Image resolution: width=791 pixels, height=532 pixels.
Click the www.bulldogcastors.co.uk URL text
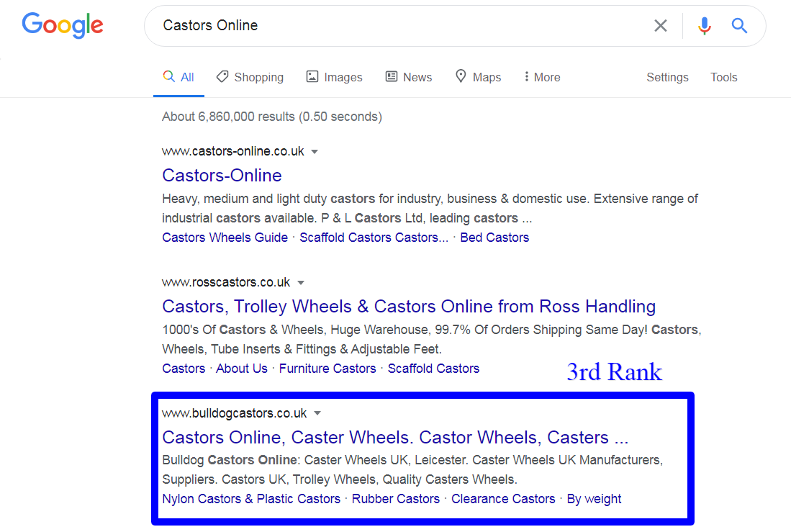coord(235,413)
